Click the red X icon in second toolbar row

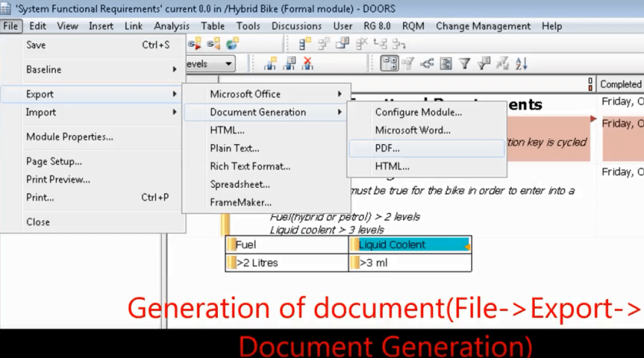(308, 64)
